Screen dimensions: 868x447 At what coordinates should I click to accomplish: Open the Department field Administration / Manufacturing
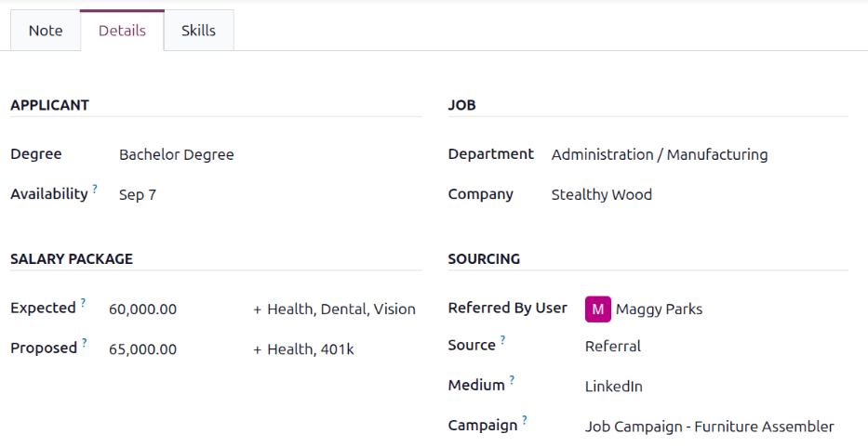pyautogui.click(x=700, y=154)
